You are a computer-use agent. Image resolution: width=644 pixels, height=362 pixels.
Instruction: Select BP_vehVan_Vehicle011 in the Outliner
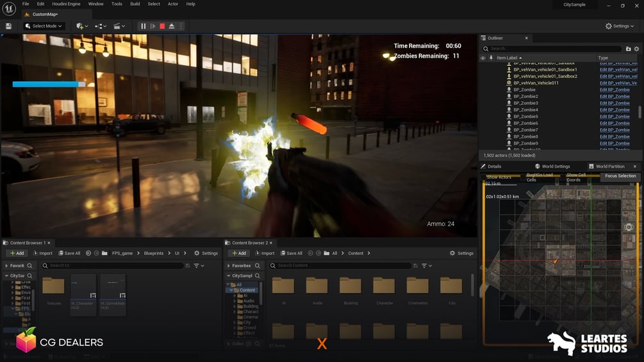tap(536, 83)
